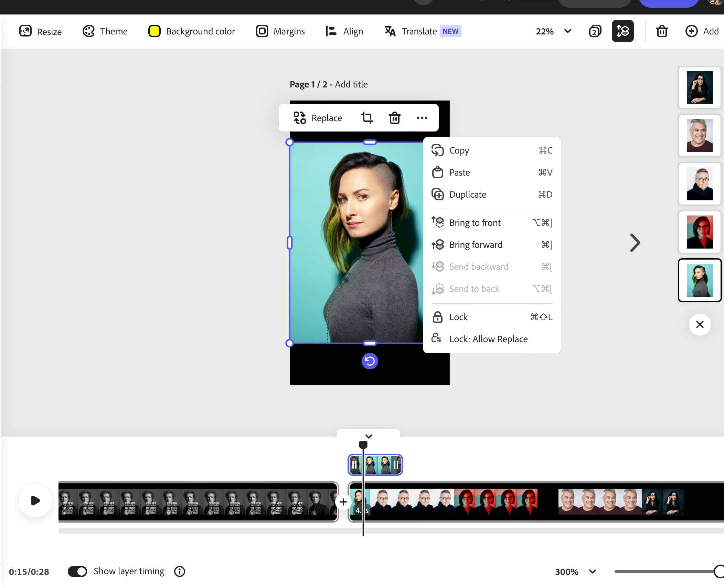Click the pages count icon showing 2

595,31
